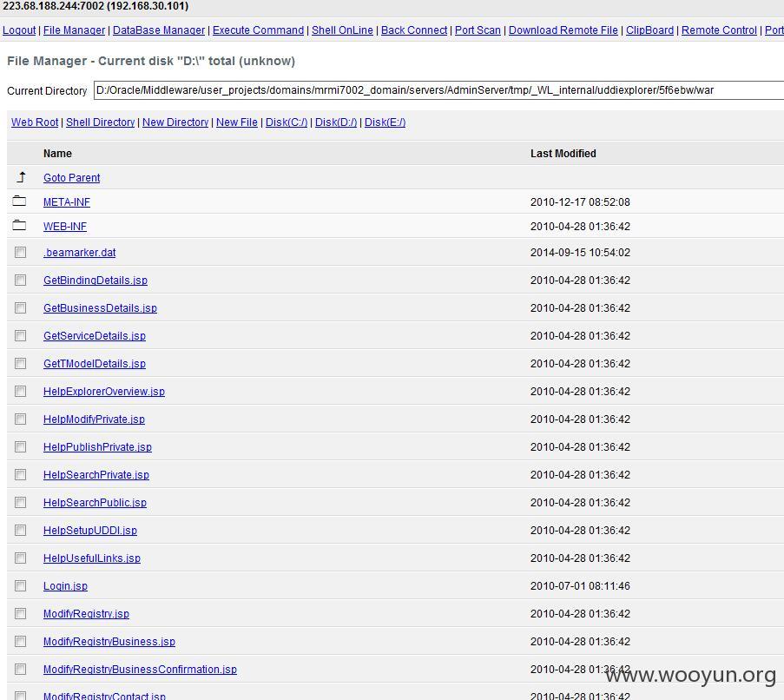Image resolution: width=784 pixels, height=700 pixels.
Task: Click the Goto Parent up-arrow icon
Action: (21, 177)
